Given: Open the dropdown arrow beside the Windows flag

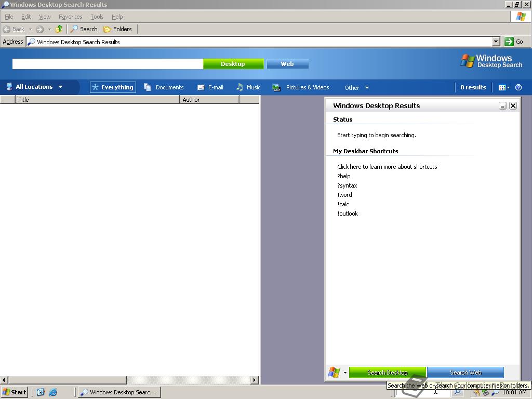Looking at the screenshot, I should coord(345,373).
